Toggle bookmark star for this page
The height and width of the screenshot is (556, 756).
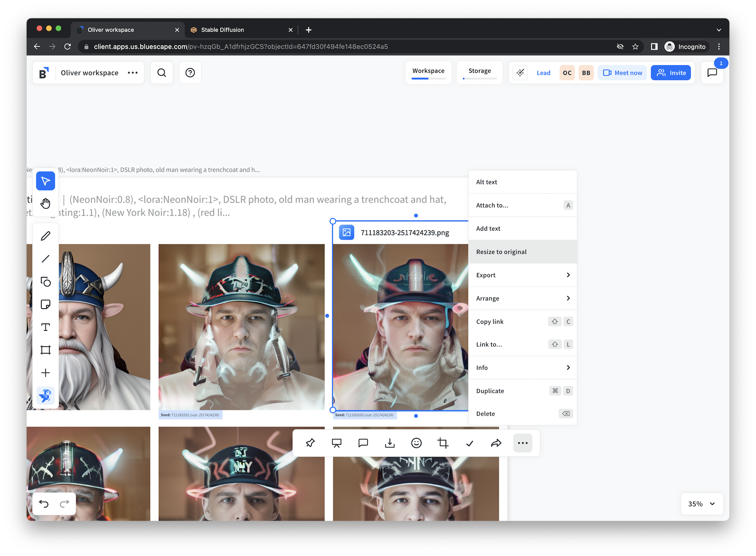[x=635, y=47]
